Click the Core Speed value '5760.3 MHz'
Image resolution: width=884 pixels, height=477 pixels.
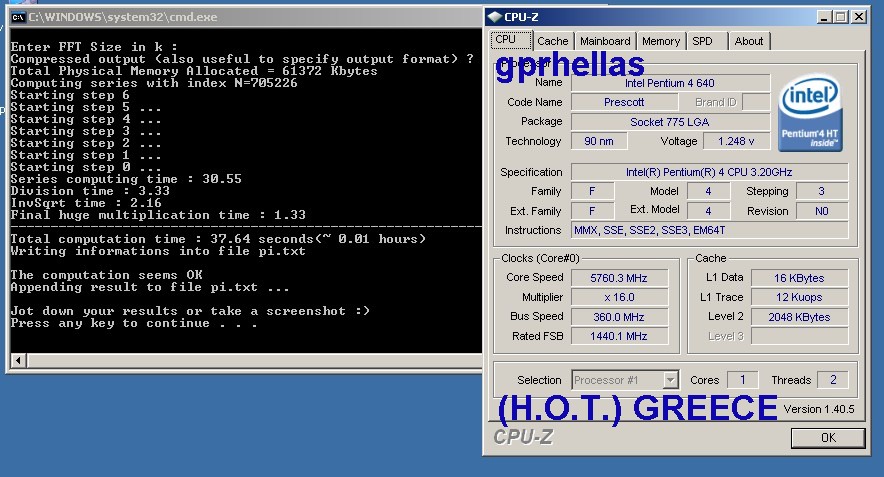[619, 278]
